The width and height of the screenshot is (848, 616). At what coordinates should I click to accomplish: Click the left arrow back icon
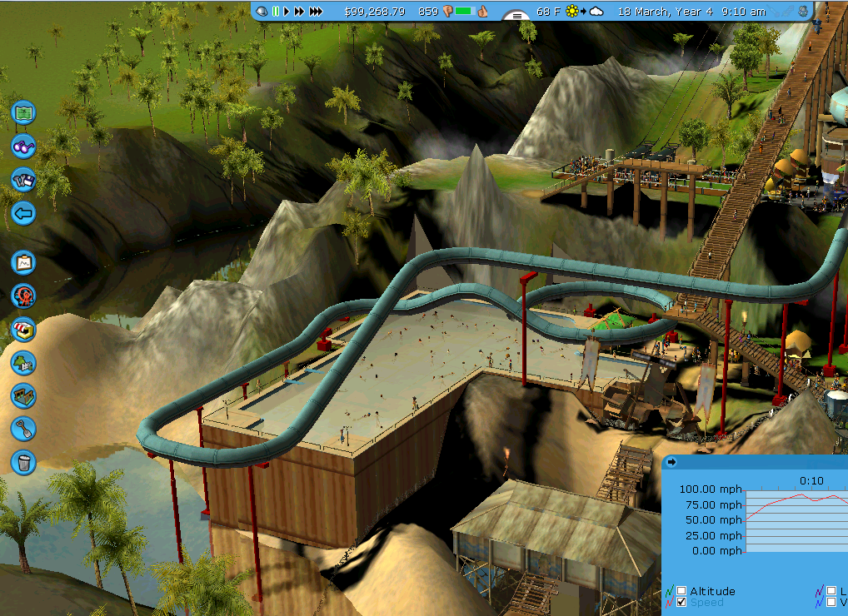coord(23,214)
